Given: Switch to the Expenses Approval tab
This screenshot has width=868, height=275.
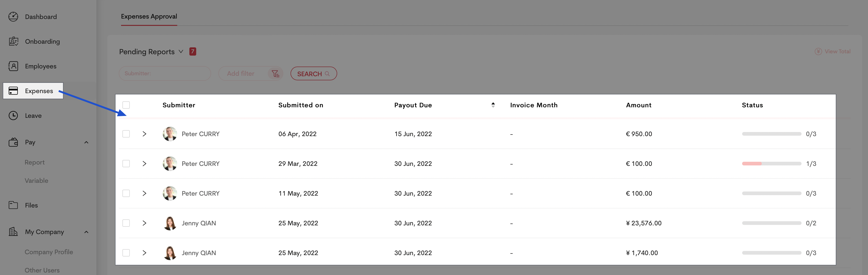Looking at the screenshot, I should pyautogui.click(x=149, y=16).
